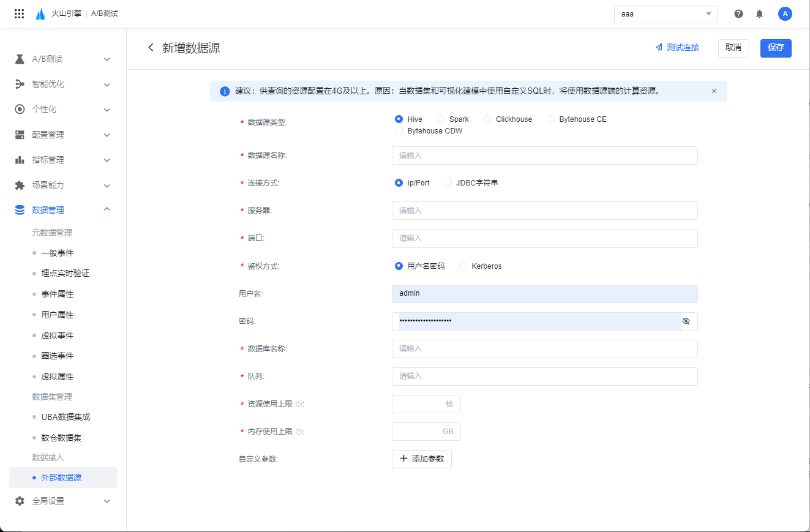This screenshot has height=532, width=810.
Task: Click the help icon next to 内存使用上限
Action: click(298, 432)
